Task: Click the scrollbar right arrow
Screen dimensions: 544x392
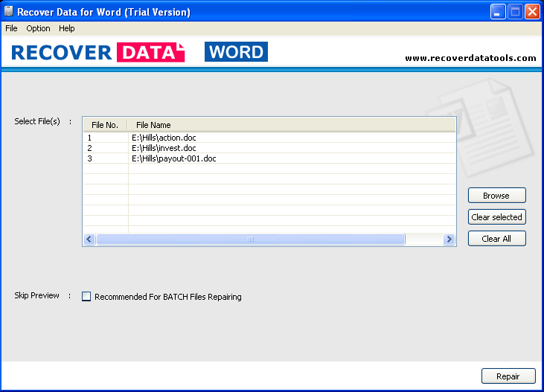Action: pos(449,240)
